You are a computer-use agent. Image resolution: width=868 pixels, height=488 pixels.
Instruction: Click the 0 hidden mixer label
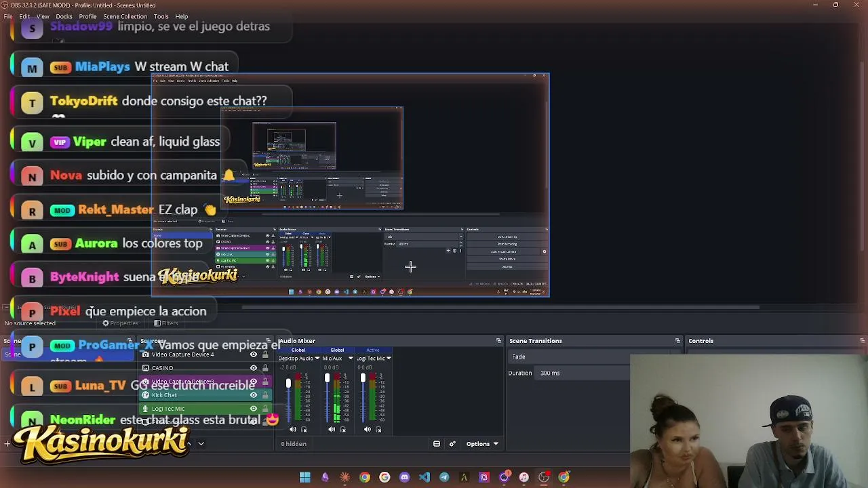tap(294, 444)
